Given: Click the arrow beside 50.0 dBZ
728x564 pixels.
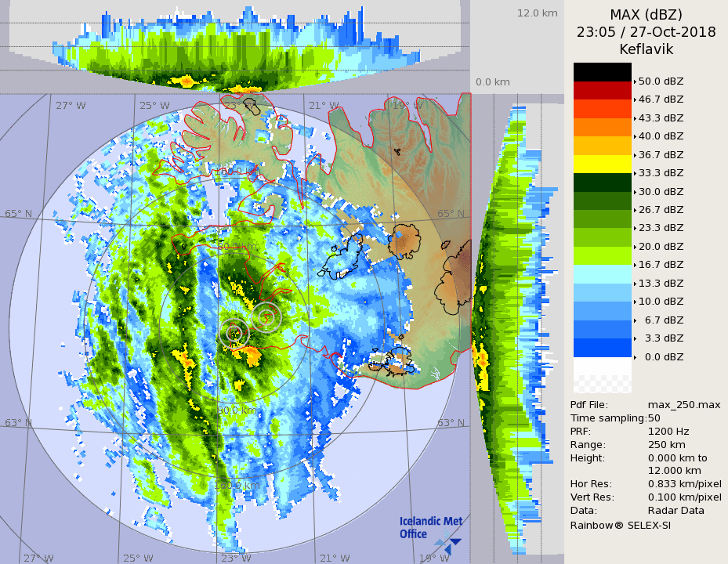Looking at the screenshot, I should pyautogui.click(x=636, y=81).
